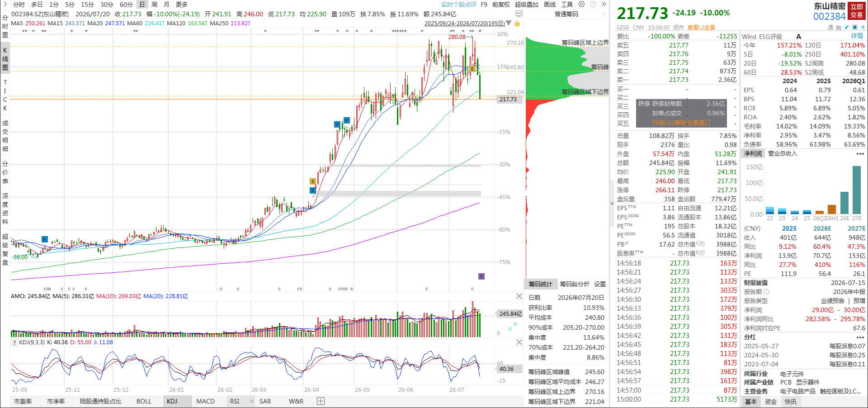This screenshot has height=408, width=868.
Task: Open the 净利润 chart three-dot menu
Action: (x=860, y=154)
